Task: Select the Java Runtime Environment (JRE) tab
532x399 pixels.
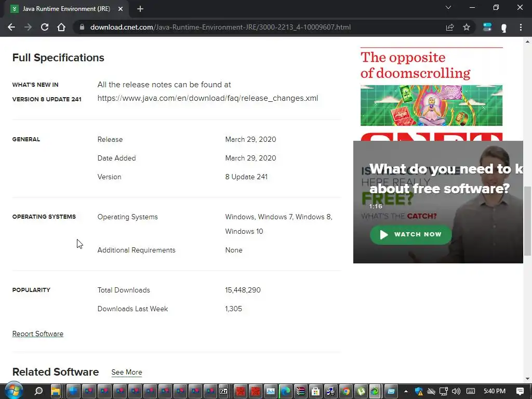Action: [66, 9]
